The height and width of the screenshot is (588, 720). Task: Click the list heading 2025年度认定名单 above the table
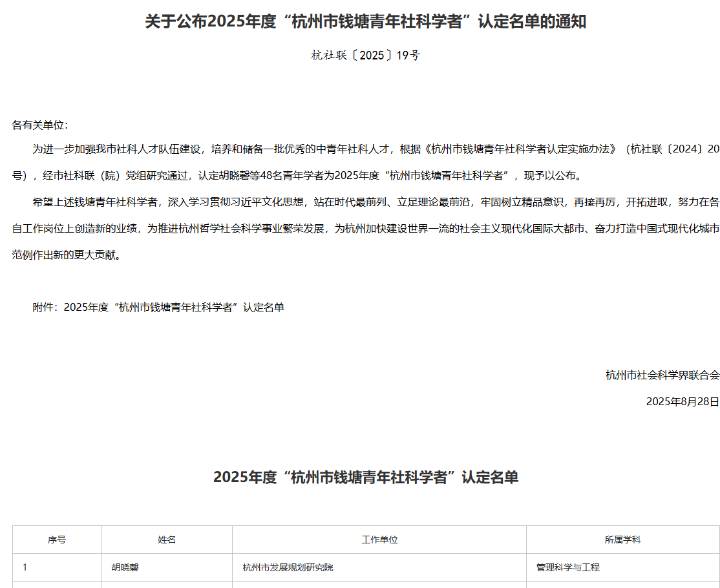[x=365, y=478]
